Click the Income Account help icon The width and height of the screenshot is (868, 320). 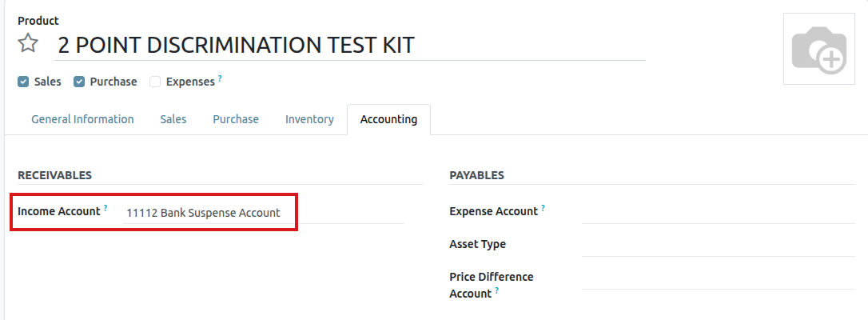click(x=105, y=208)
